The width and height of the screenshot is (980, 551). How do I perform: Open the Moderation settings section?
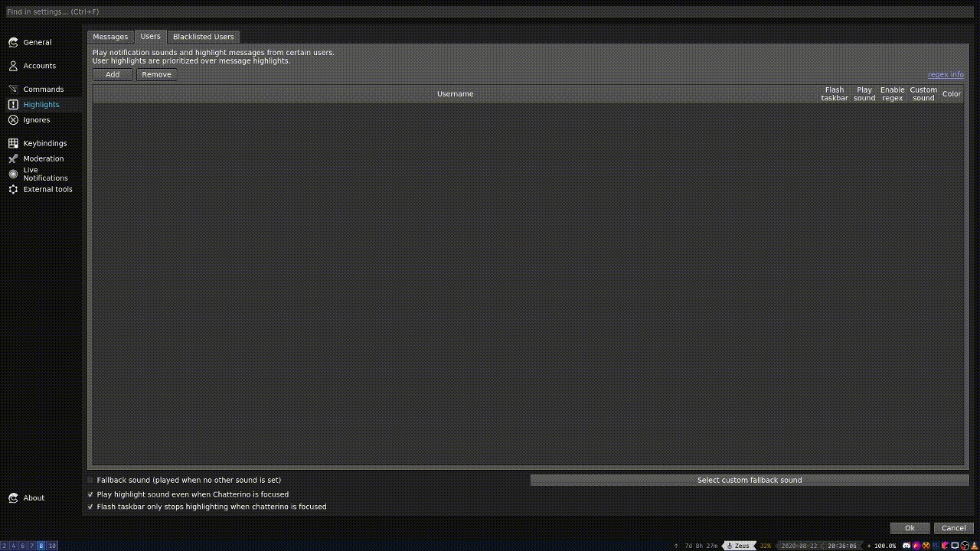[43, 158]
